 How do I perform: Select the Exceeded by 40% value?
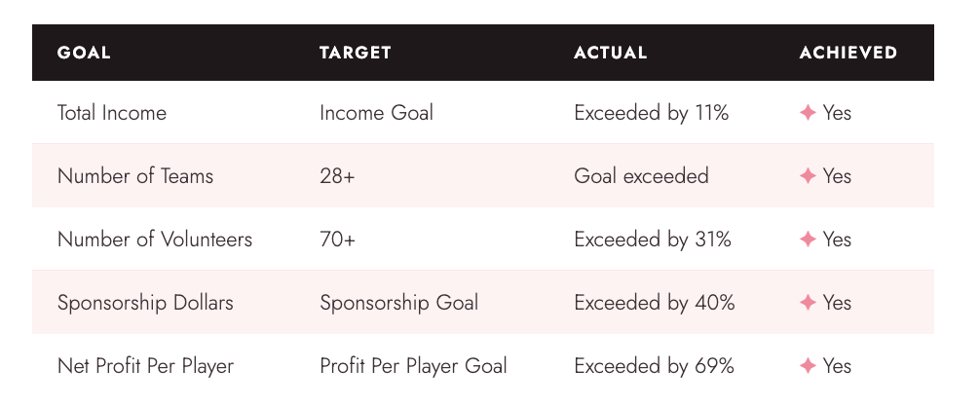click(655, 303)
